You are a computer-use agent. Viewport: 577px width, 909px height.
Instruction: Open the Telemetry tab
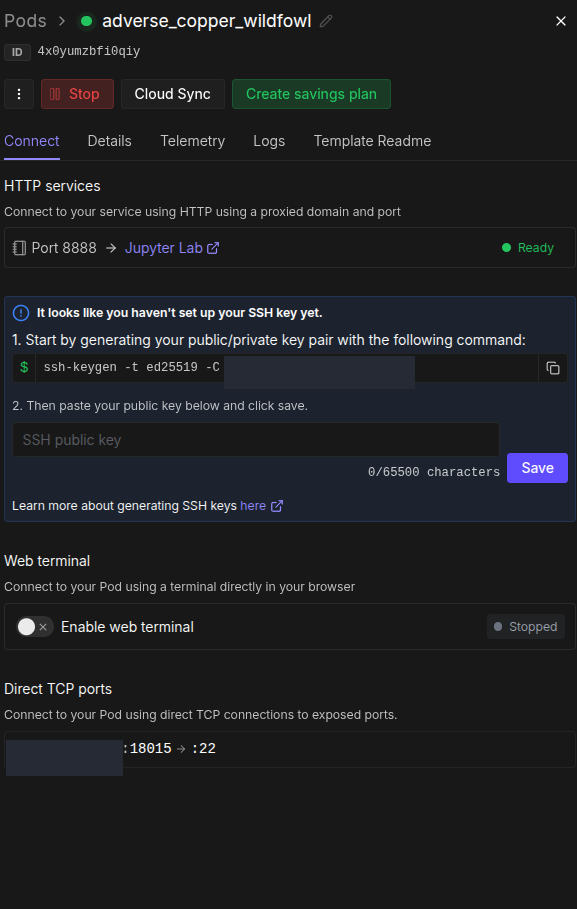click(x=193, y=141)
